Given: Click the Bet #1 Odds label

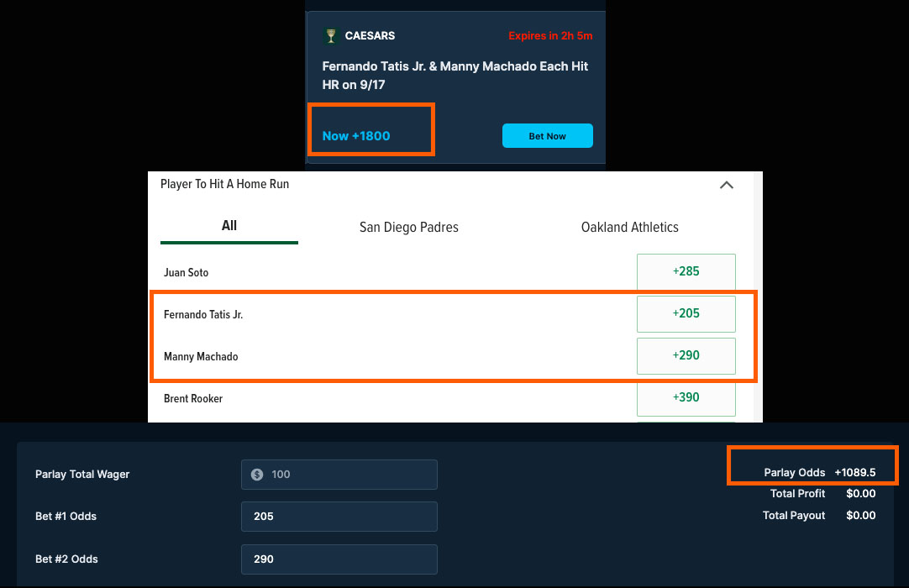Looking at the screenshot, I should tap(66, 516).
